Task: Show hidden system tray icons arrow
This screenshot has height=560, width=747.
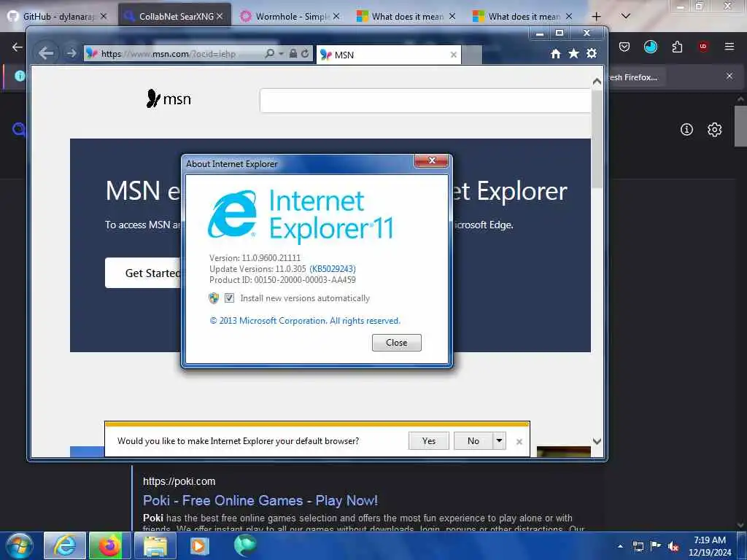Action: click(620, 546)
